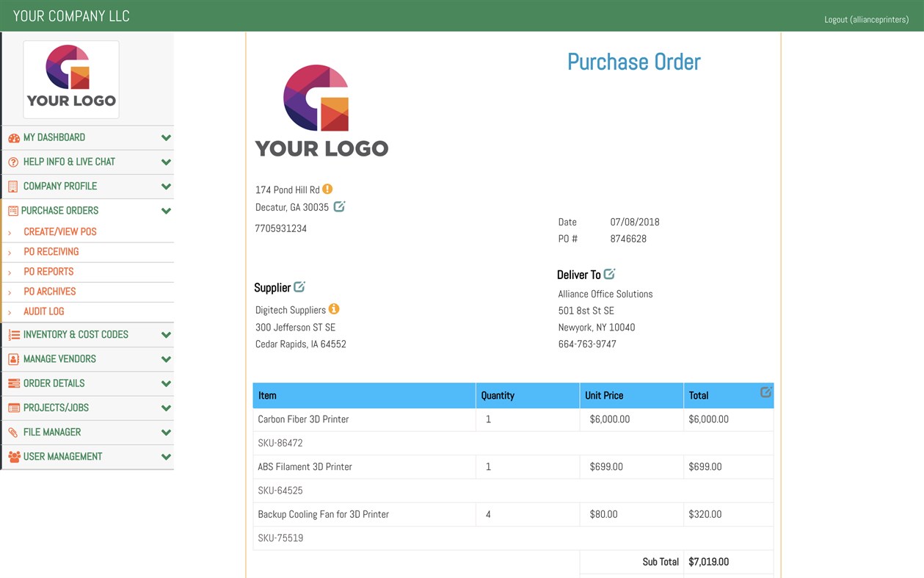Image resolution: width=924 pixels, height=578 pixels.
Task: Click the edit icon beside Supplier
Action: pyautogui.click(x=299, y=286)
